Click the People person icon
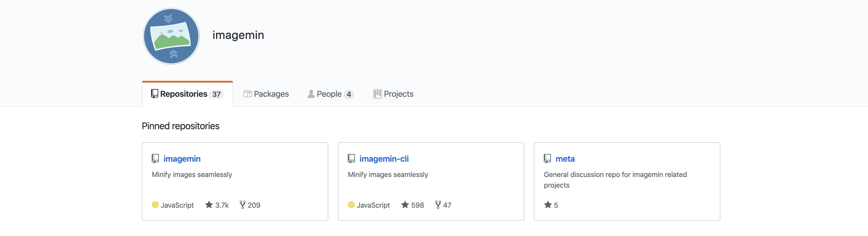The height and width of the screenshot is (236, 868). click(311, 94)
